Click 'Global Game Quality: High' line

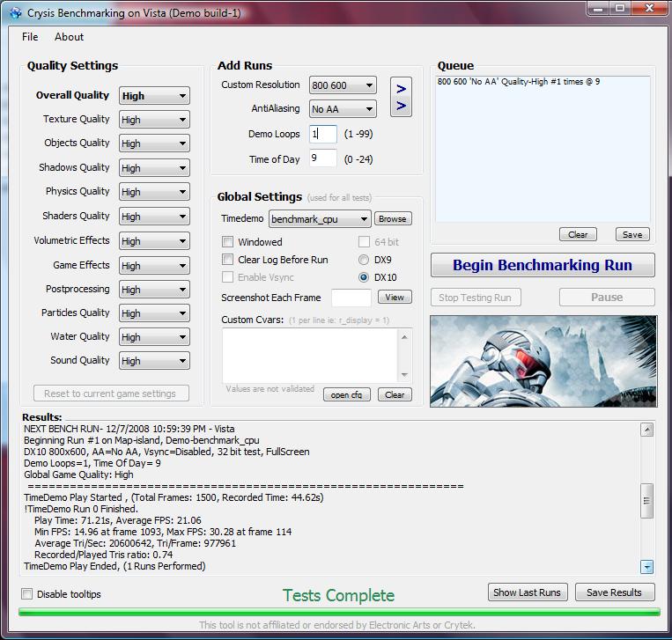pyautogui.click(x=79, y=474)
